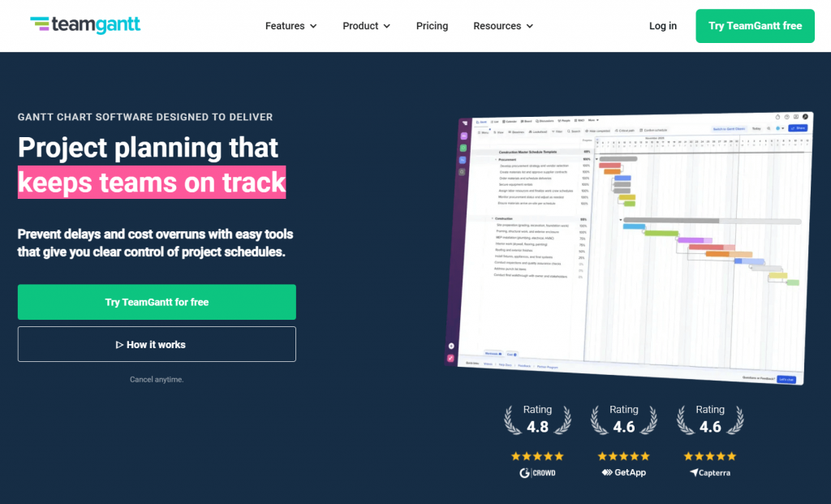Click the pink icon at the bottom of the purple sidebar
The width and height of the screenshot is (831, 504).
point(451,357)
